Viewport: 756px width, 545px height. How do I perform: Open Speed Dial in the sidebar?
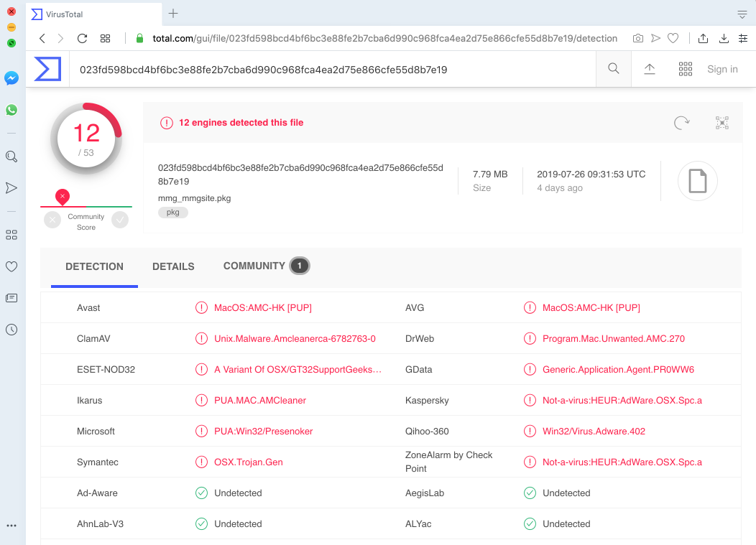[x=11, y=235]
